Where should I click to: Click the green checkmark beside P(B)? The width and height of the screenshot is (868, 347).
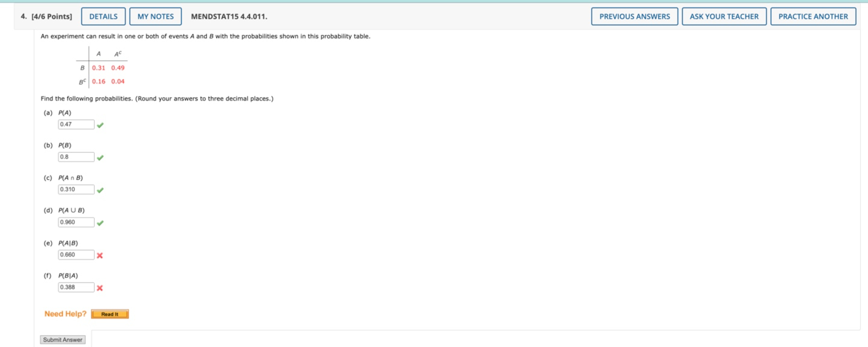point(101,157)
